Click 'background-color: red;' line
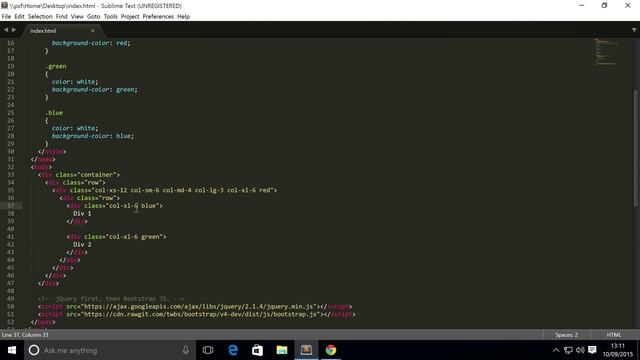 pyautogui.click(x=91, y=43)
